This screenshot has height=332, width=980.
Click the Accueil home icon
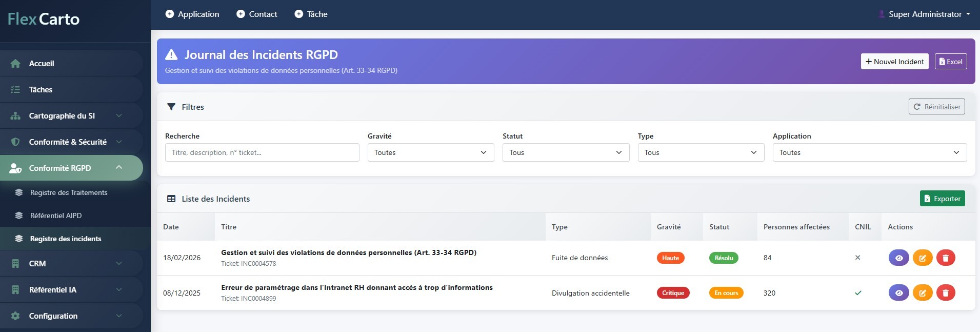click(15, 64)
